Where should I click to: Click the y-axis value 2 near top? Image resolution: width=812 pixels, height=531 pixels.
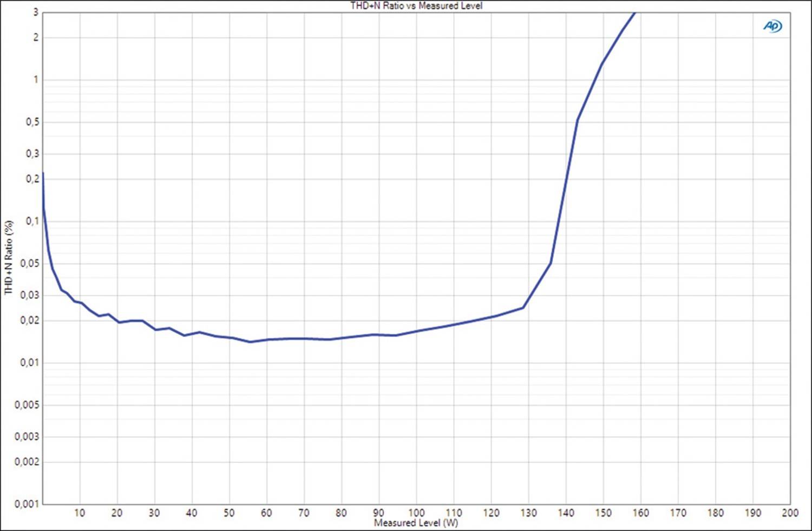point(36,38)
